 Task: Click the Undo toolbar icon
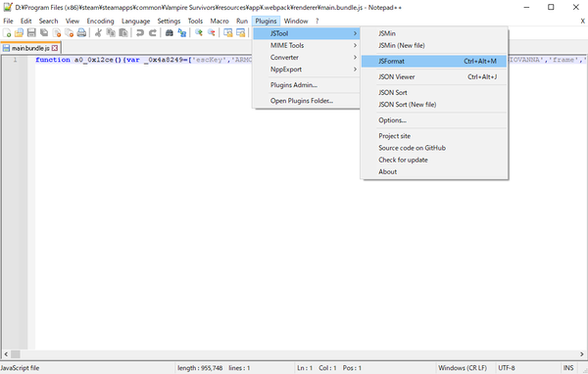click(x=140, y=33)
